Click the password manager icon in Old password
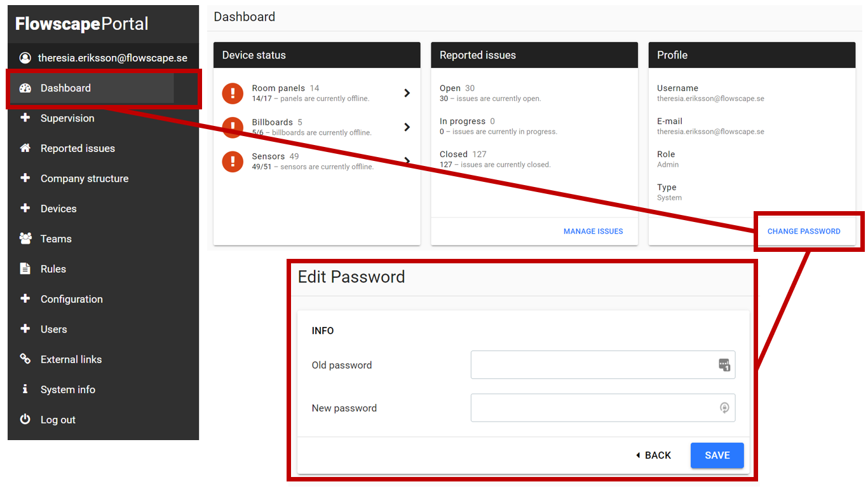This screenshot has width=868, height=491. click(x=724, y=365)
